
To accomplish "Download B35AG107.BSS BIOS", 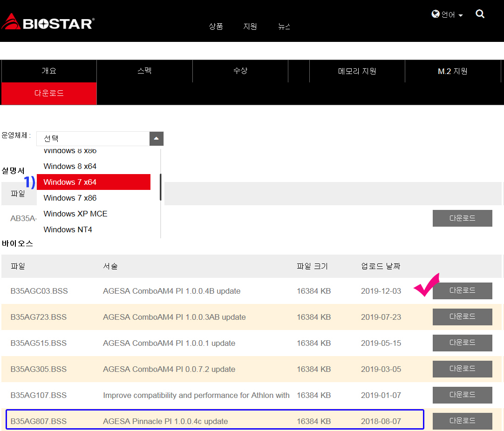I will [x=462, y=395].
